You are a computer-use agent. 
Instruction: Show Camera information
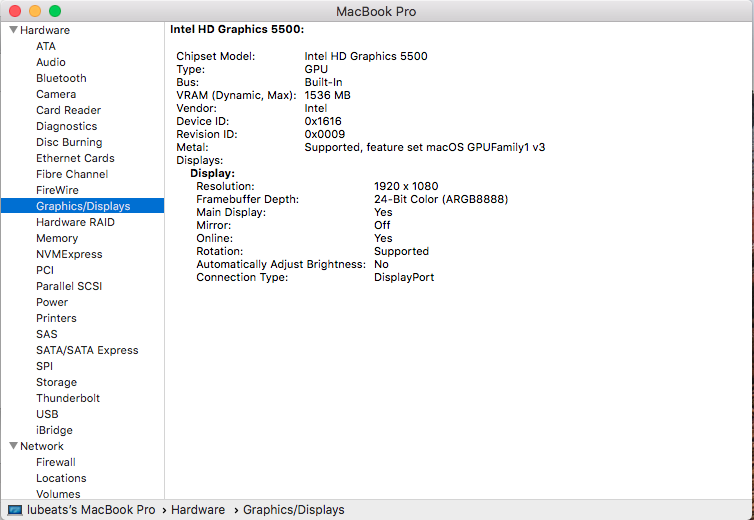pyautogui.click(x=56, y=94)
